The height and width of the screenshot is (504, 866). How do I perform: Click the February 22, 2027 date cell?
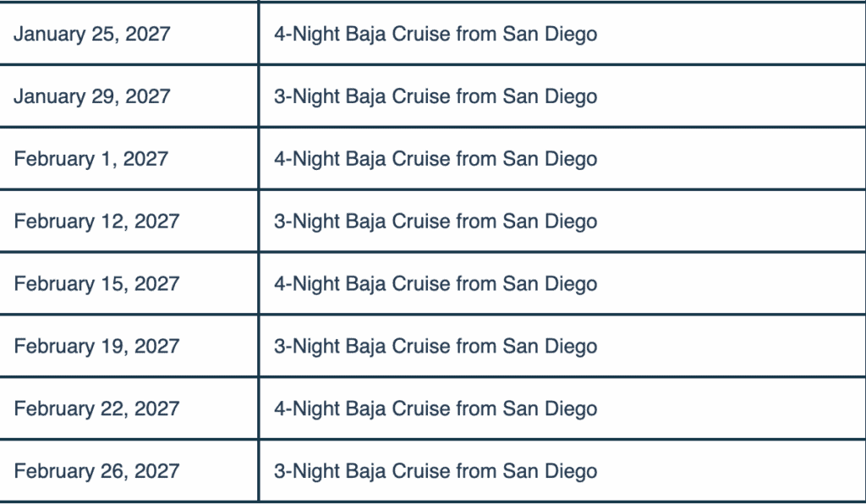pyautogui.click(x=96, y=409)
